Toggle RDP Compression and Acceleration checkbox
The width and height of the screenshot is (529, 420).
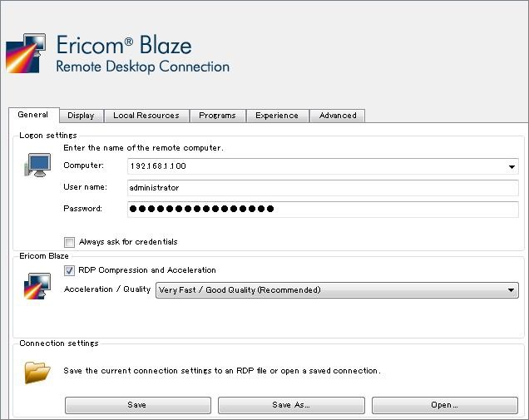pos(70,270)
